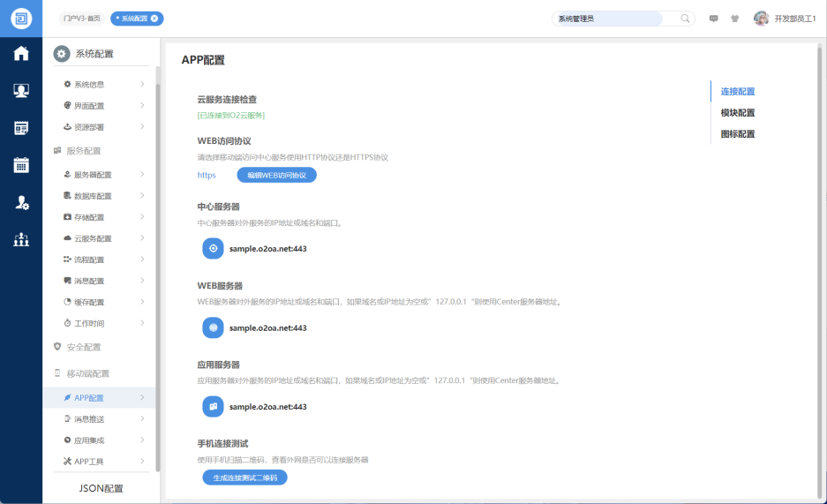Jump to 模块配置 section
Image resolution: width=827 pixels, height=504 pixels.
click(737, 113)
